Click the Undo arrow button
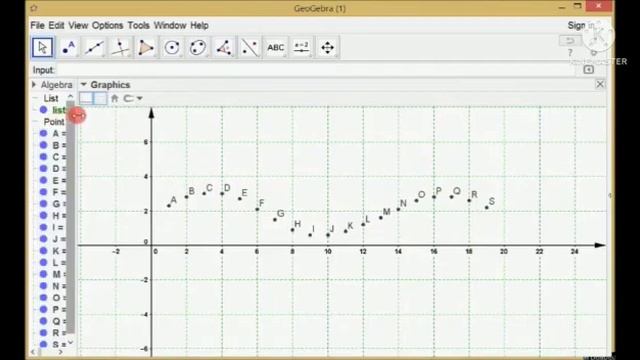 [570, 40]
